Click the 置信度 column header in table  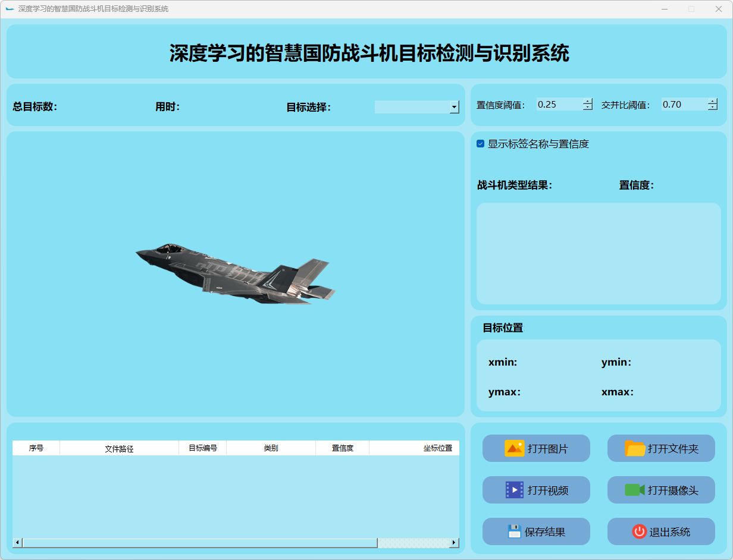[342, 448]
